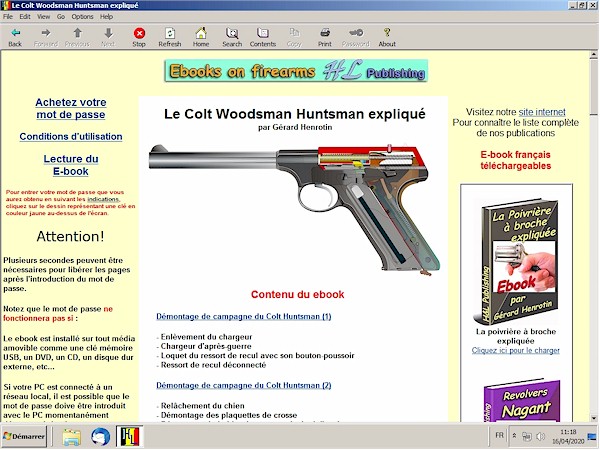Click 'La poivrière à broche expliquée' caption
Viewport: 600px width, 450px height.
pyautogui.click(x=515, y=336)
